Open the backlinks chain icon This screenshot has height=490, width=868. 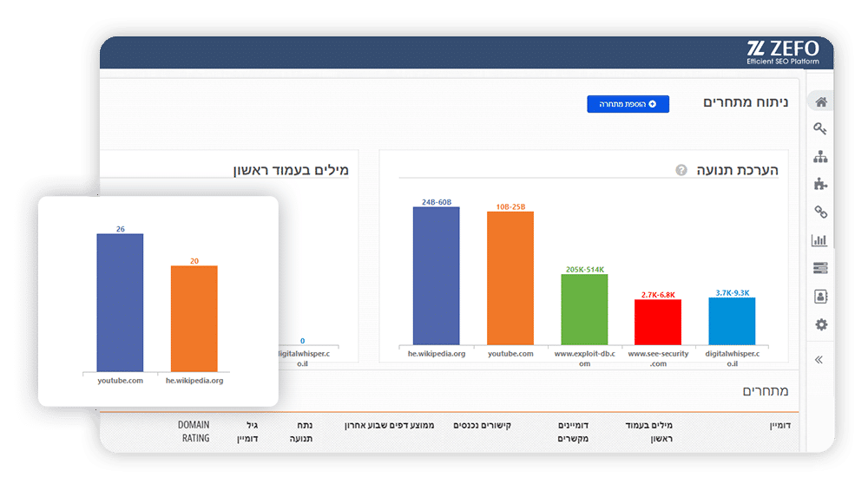pyautogui.click(x=820, y=212)
